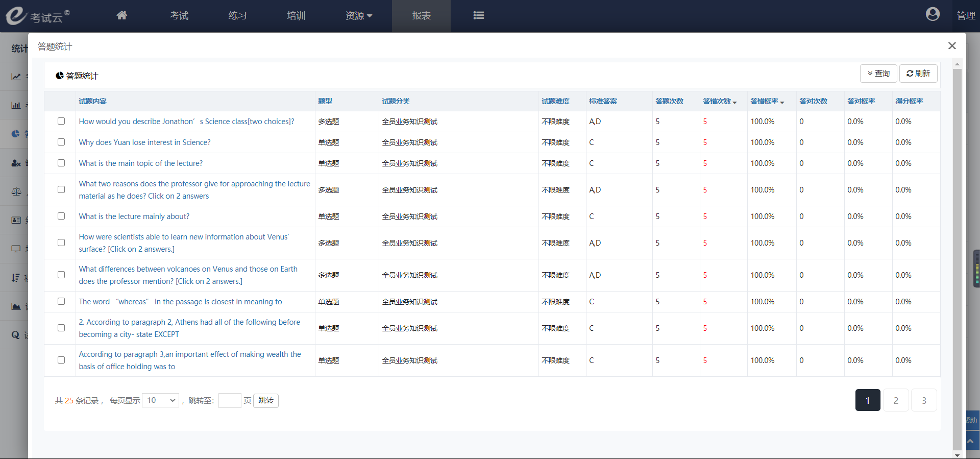Click the 答题次数 column header
The image size is (980, 459).
(669, 101)
